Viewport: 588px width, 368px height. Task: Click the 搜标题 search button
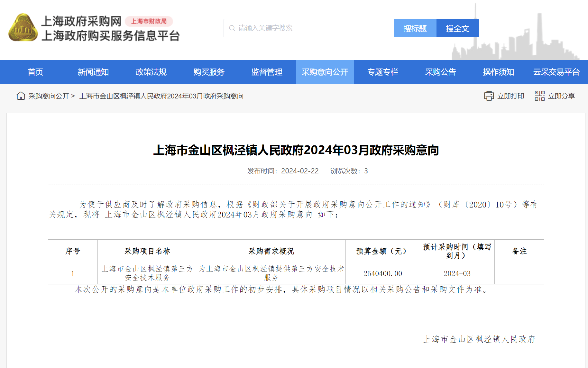tap(415, 28)
